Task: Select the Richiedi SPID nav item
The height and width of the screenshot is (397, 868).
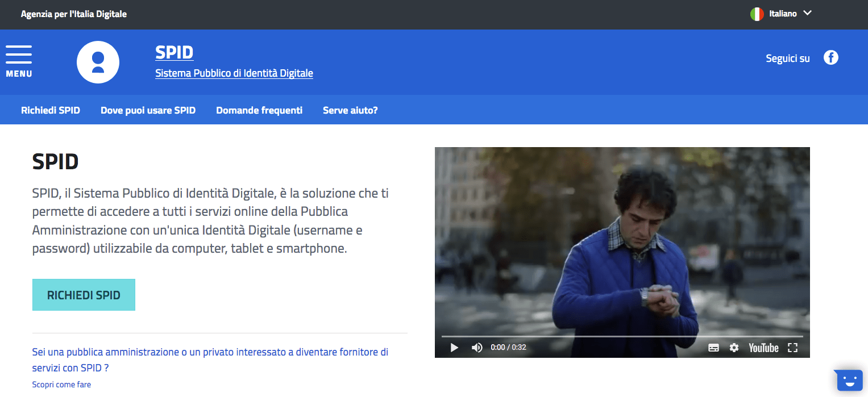Action: 51,110
